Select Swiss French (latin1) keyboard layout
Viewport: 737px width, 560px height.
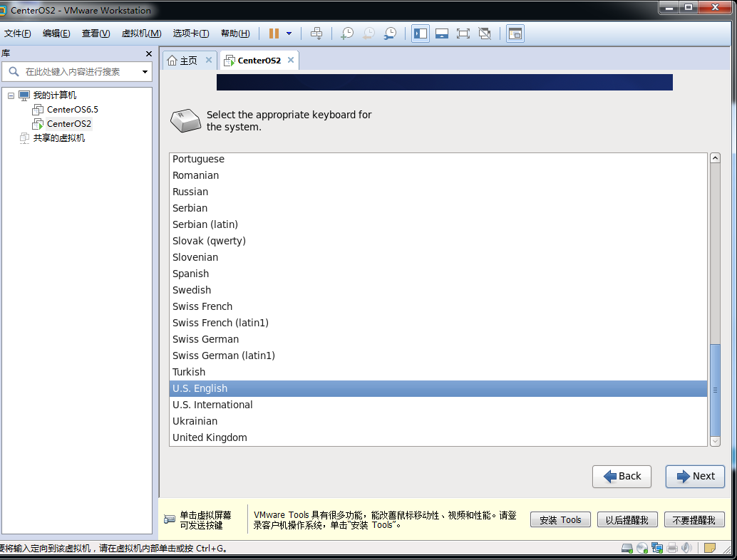click(438, 323)
